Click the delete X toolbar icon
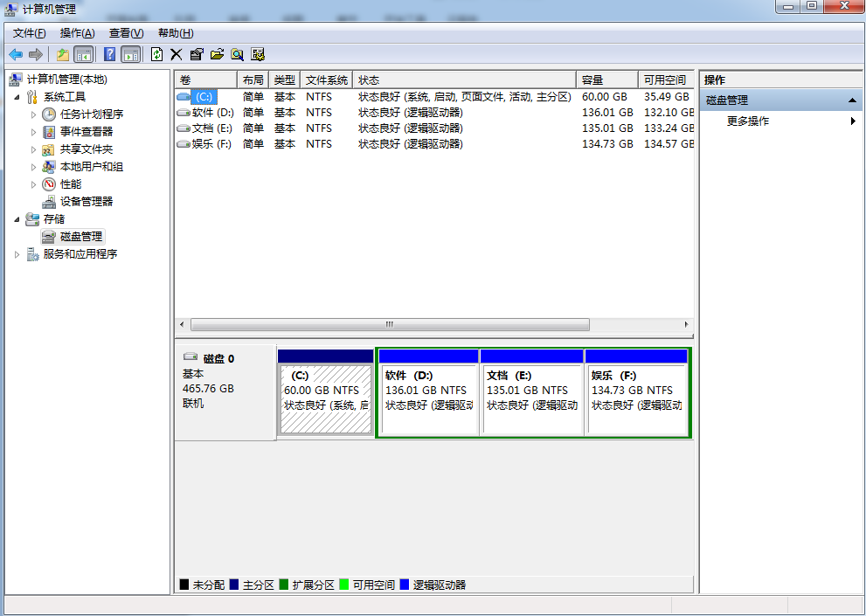Image resolution: width=866 pixels, height=616 pixels. [177, 54]
